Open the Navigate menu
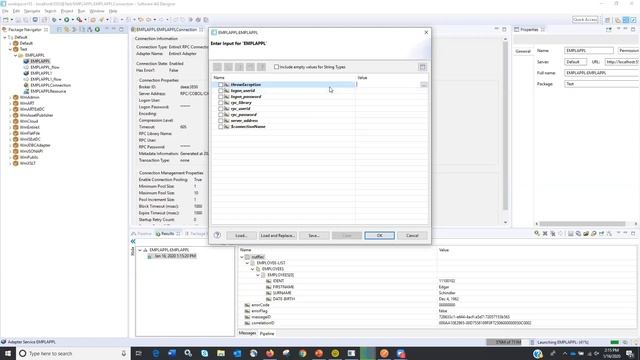The image size is (640, 360). 32,11
